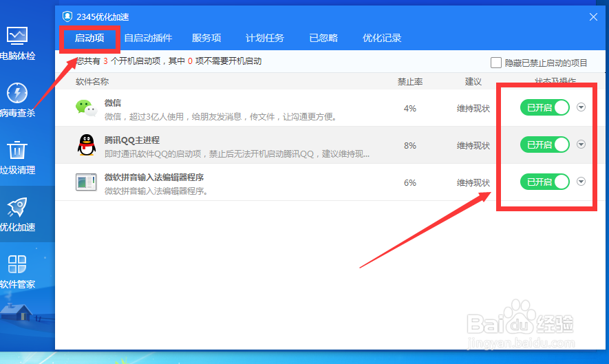Turn off 微软拼音输入法 startup switch
The width and height of the screenshot is (609, 364).
click(x=544, y=182)
